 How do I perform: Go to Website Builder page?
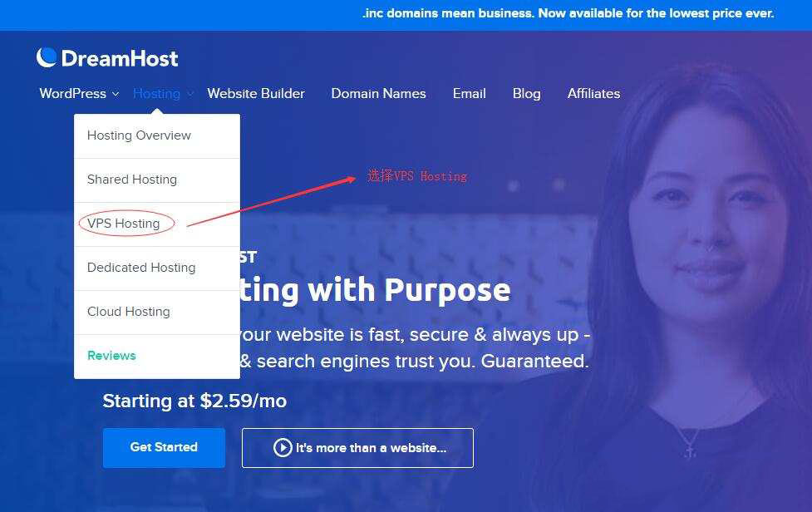point(256,94)
